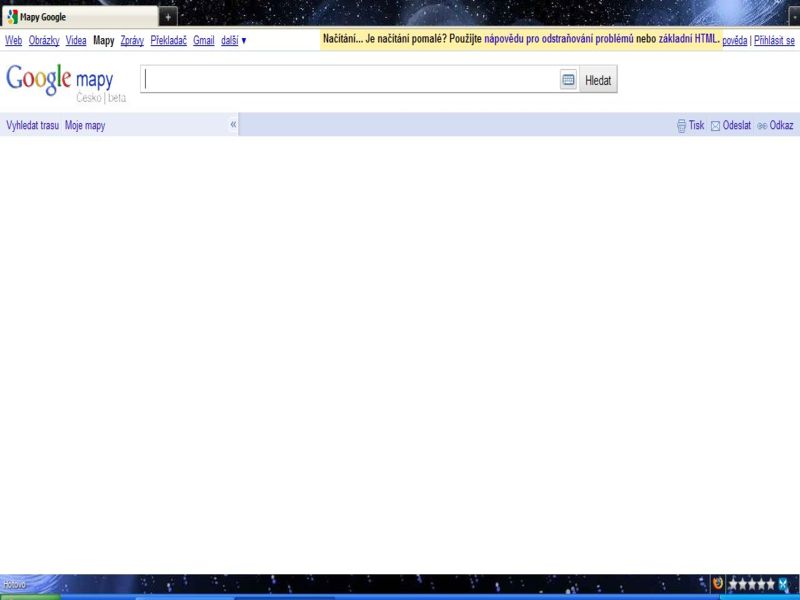Viewport: 800px width, 600px height.
Task: Open Moje mapy
Action: pyautogui.click(x=85, y=125)
